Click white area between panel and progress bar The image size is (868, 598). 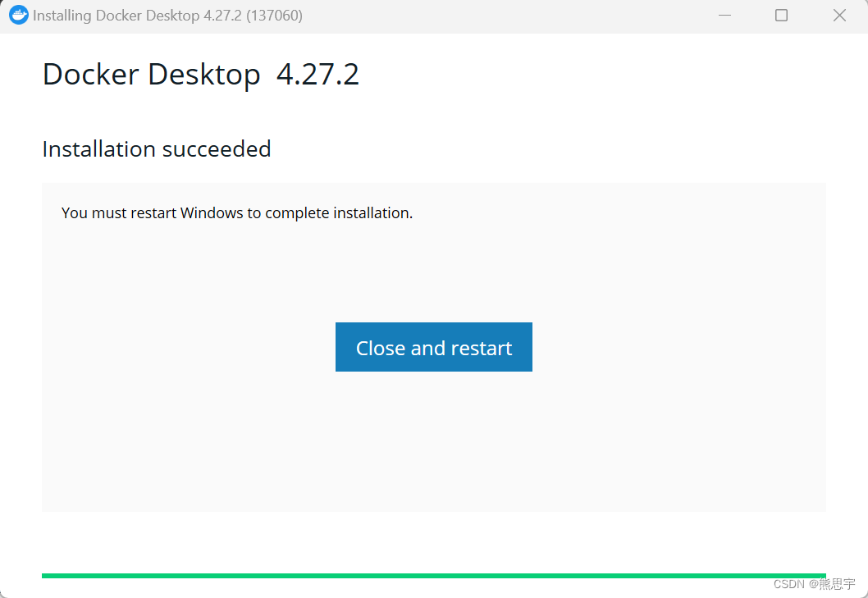[433, 541]
